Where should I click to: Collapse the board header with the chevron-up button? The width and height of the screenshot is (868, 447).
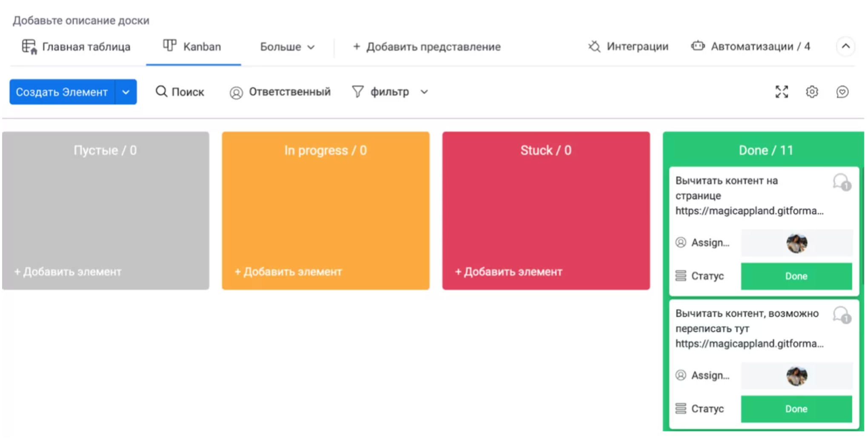[845, 46]
